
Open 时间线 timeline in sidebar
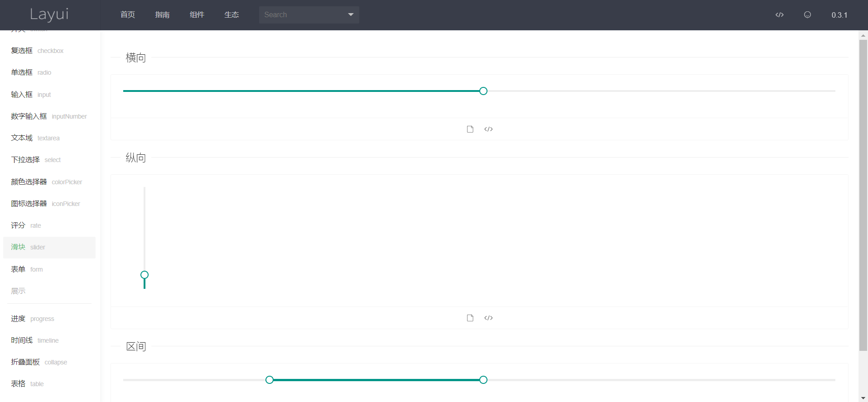click(x=49, y=340)
